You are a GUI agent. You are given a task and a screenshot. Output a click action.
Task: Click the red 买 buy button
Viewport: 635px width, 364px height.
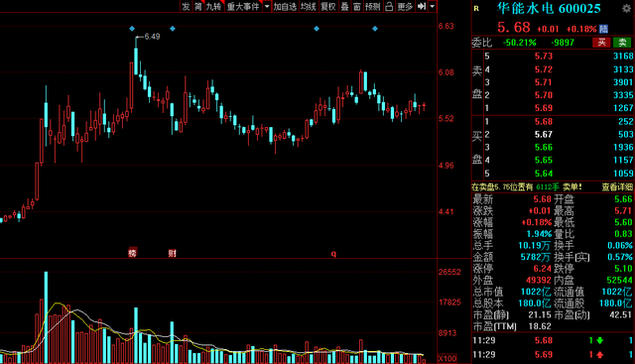pyautogui.click(x=602, y=42)
